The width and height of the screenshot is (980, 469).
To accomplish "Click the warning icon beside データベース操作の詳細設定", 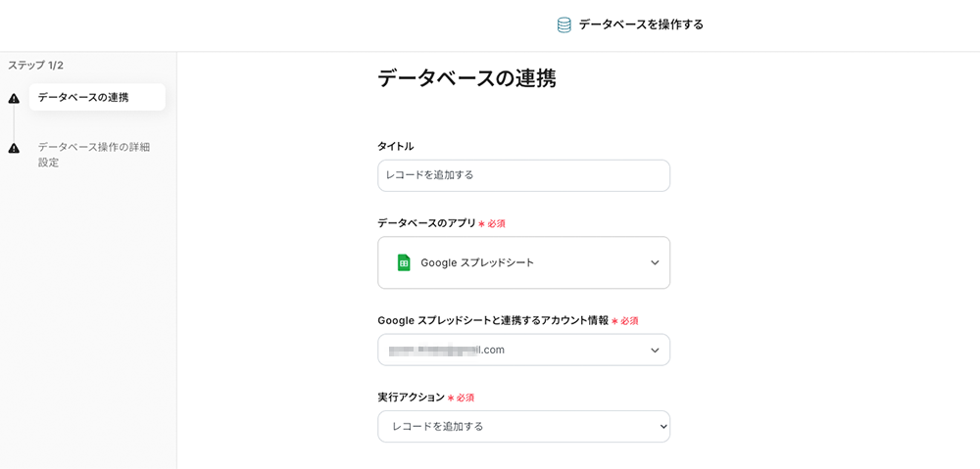I will coord(14,149).
